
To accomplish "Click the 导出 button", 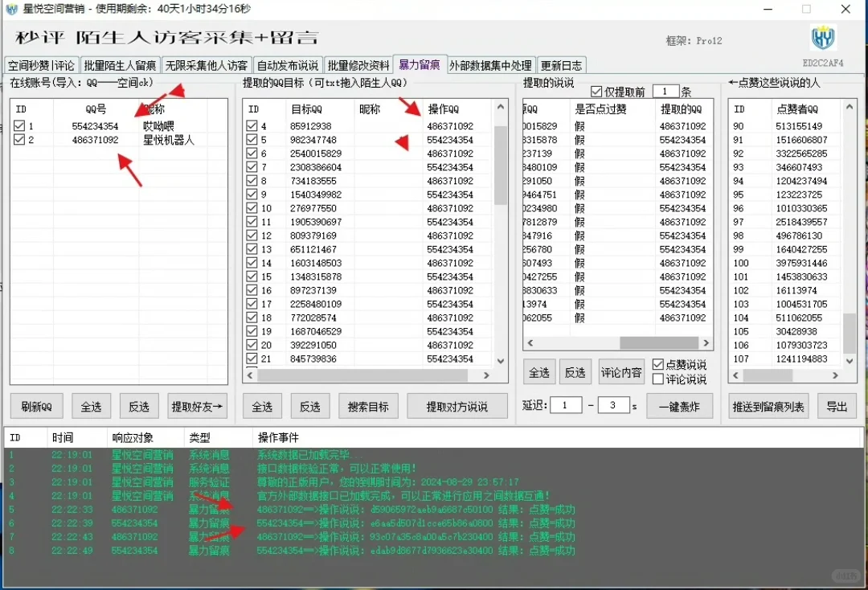I will click(837, 406).
